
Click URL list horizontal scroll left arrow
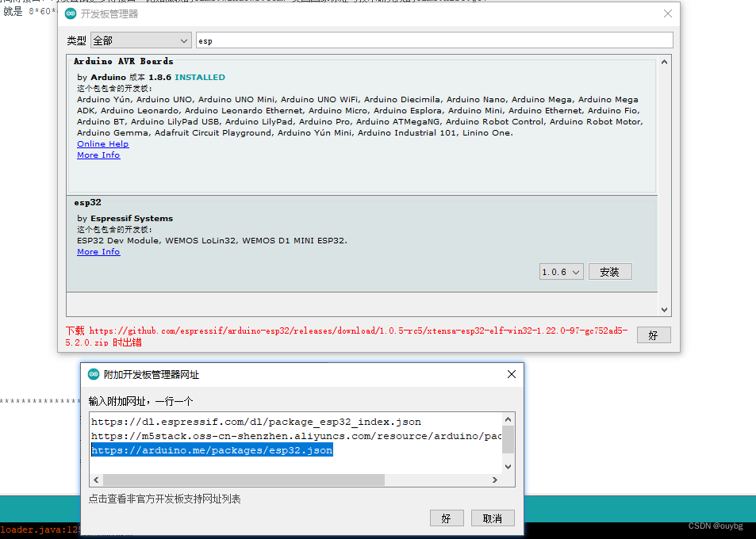coord(96,480)
